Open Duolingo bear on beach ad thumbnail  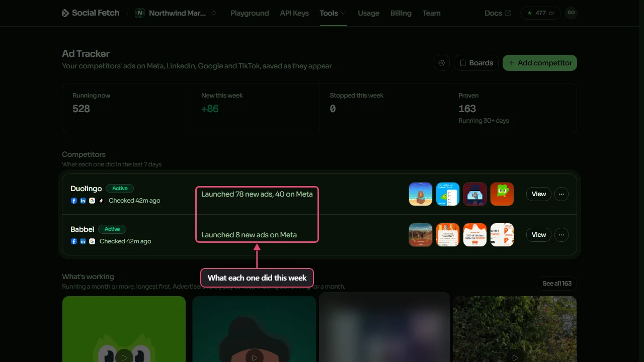pos(421,194)
